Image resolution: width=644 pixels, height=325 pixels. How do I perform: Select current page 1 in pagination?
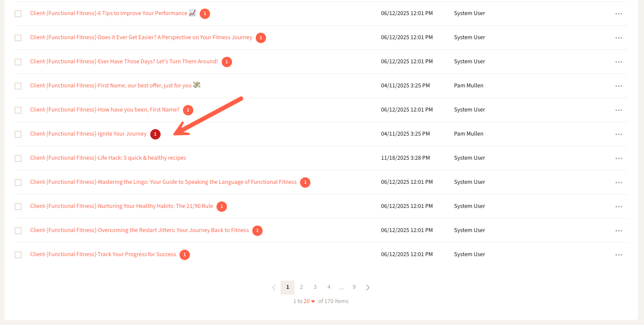click(288, 287)
